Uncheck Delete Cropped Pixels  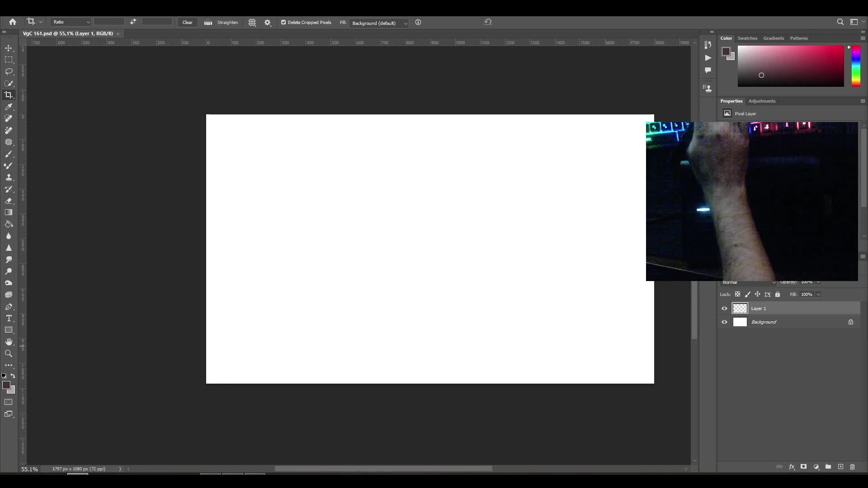(283, 22)
